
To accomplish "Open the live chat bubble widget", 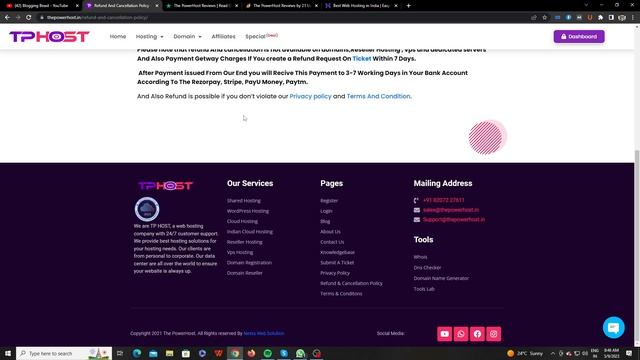I will click(x=613, y=327).
